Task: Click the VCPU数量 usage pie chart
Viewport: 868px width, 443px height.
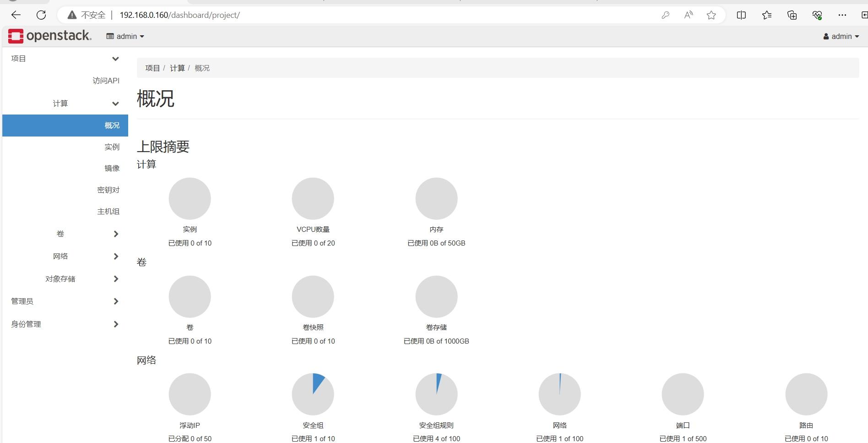Action: (x=313, y=199)
